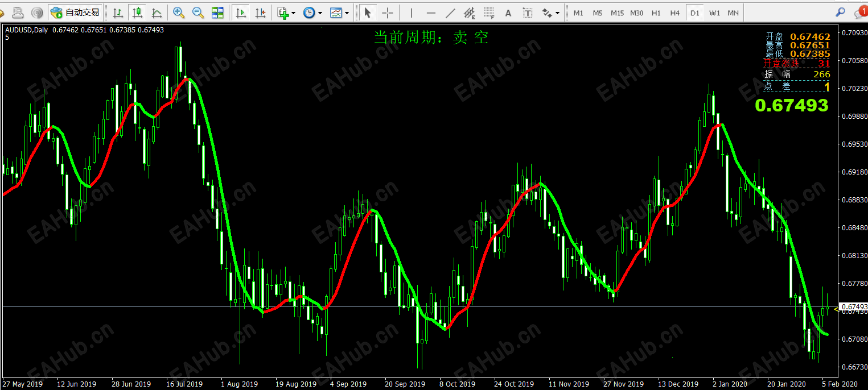Click the 振幅 266 amplitude value

(822, 74)
